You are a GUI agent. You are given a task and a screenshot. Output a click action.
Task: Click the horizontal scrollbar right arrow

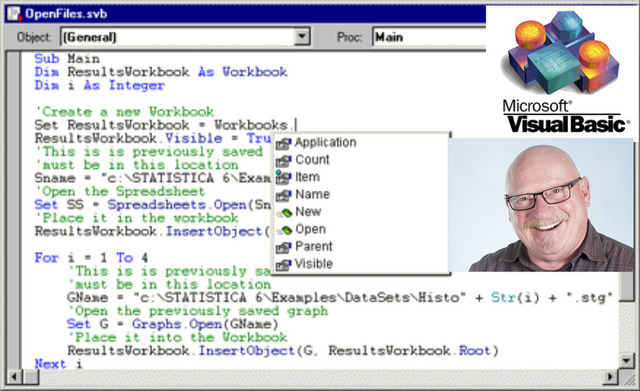(x=611, y=376)
